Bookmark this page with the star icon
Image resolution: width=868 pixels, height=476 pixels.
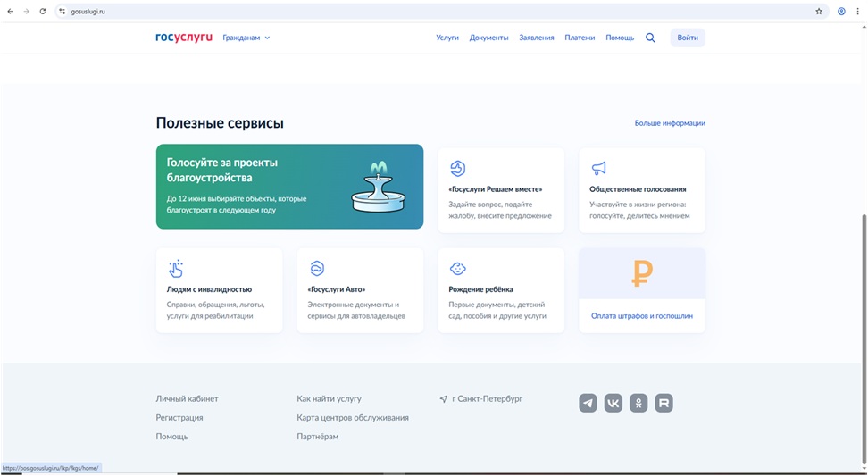coord(819,12)
